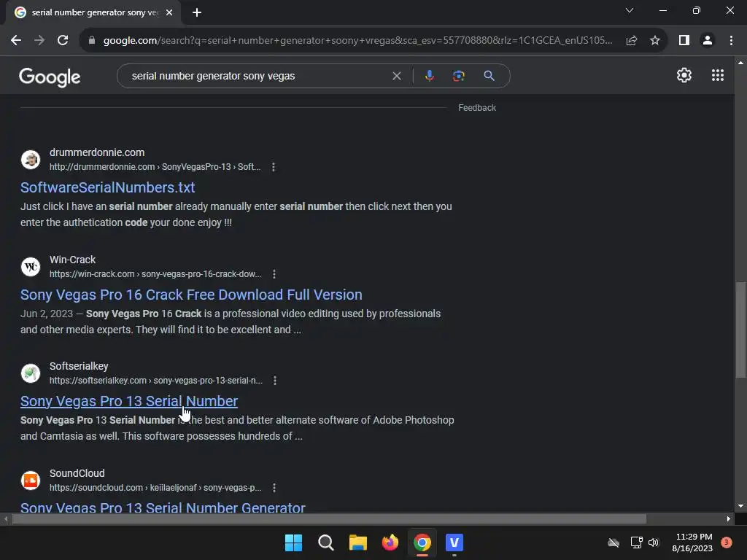Open Google apps grid icon
The width and height of the screenshot is (747, 560).
click(x=718, y=75)
